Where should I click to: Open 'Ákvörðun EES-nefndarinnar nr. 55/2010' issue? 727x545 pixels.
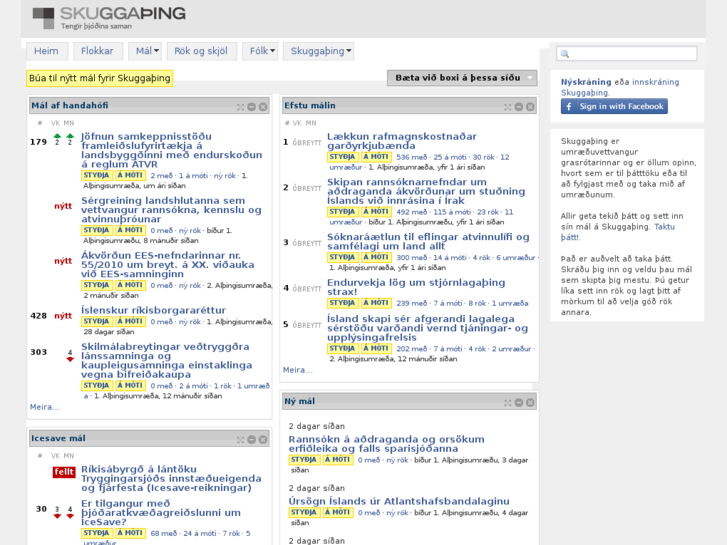[x=167, y=264]
